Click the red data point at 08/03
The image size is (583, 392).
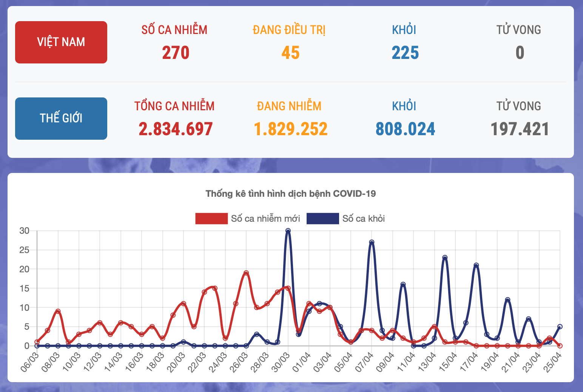click(x=58, y=311)
